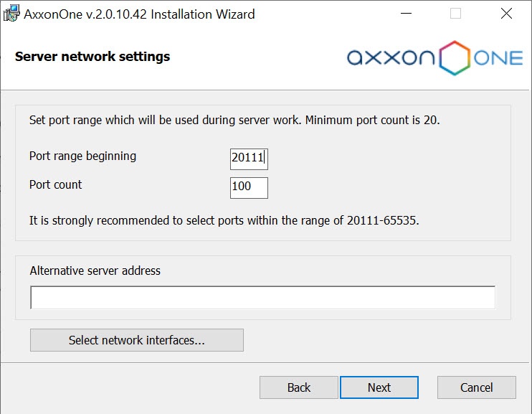532x414 pixels.
Task: Click the 'ONE' text in the logo
Action: click(498, 58)
